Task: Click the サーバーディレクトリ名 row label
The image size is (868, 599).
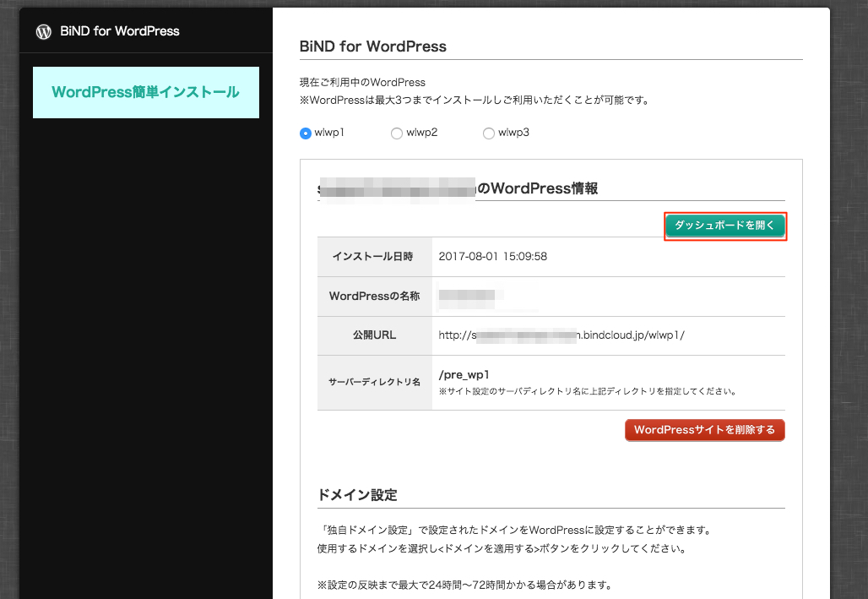Action: [375, 383]
